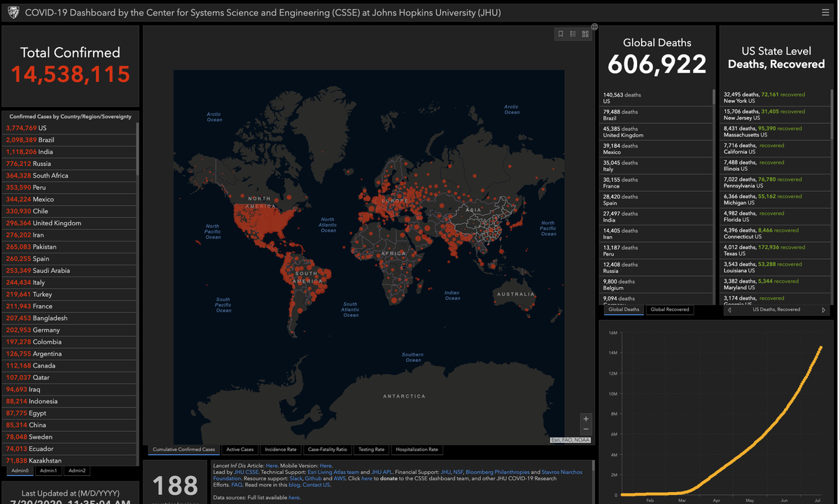Screen dimensions: 840x504
Task: Select Massachusetts US state entry
Action: 776,132
